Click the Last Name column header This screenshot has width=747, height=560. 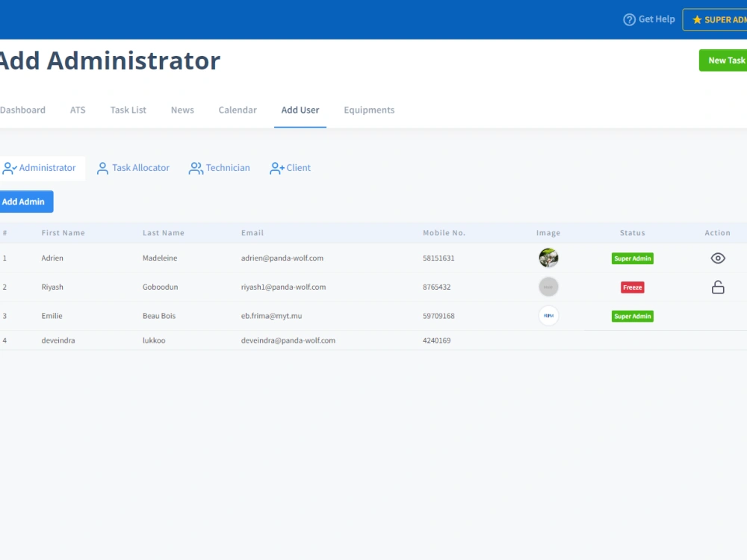[x=164, y=233]
